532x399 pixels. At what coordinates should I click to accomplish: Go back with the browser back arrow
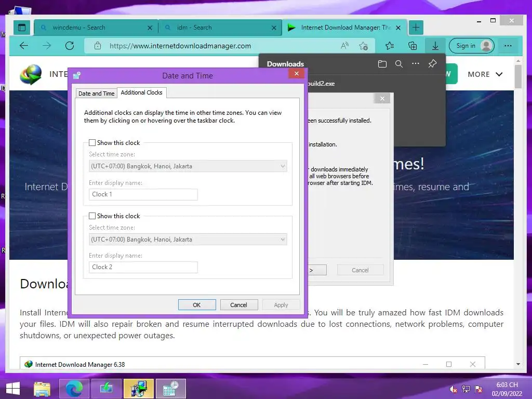[24, 46]
